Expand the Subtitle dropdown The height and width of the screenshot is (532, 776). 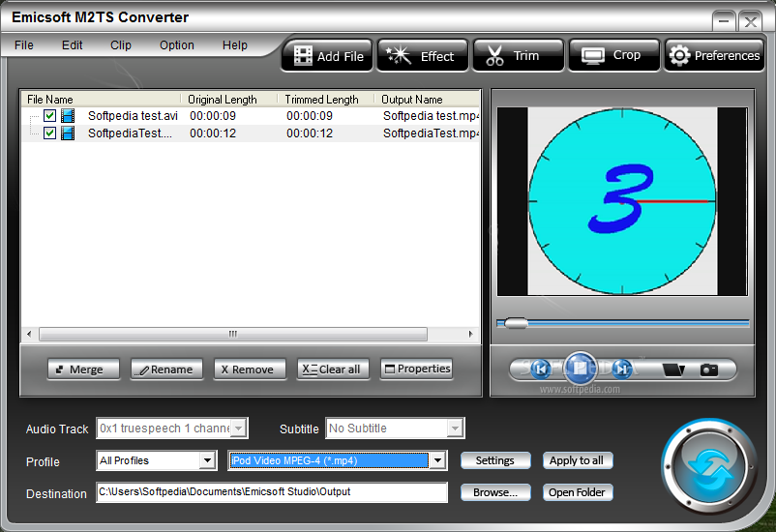[x=455, y=429]
